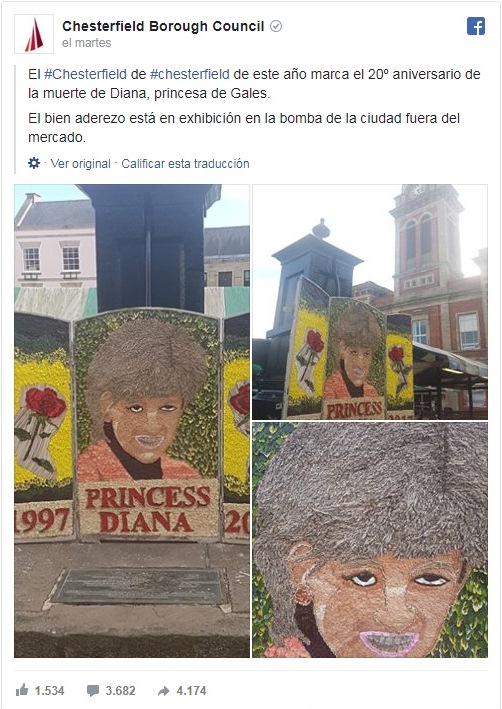This screenshot has width=502, height=709.
Task: Open Chesterfield Borough Council page name link
Action: (x=163, y=27)
